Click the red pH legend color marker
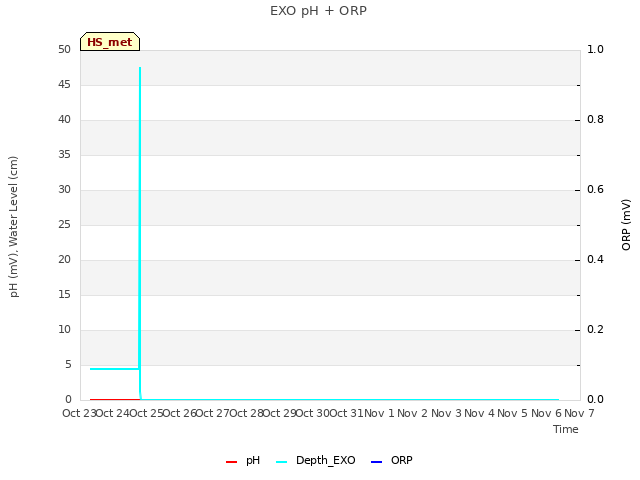The width and height of the screenshot is (640, 480). click(x=231, y=462)
